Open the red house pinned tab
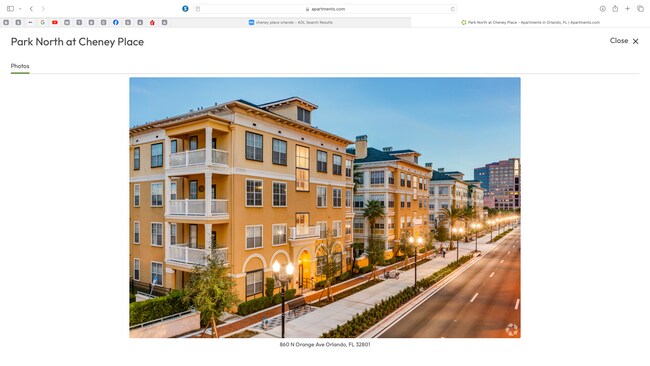 tap(152, 22)
